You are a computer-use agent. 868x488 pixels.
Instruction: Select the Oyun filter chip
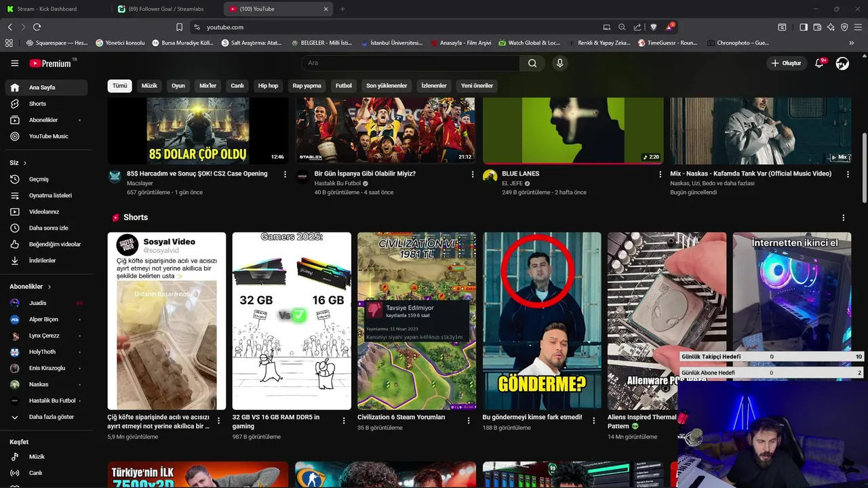[178, 86]
